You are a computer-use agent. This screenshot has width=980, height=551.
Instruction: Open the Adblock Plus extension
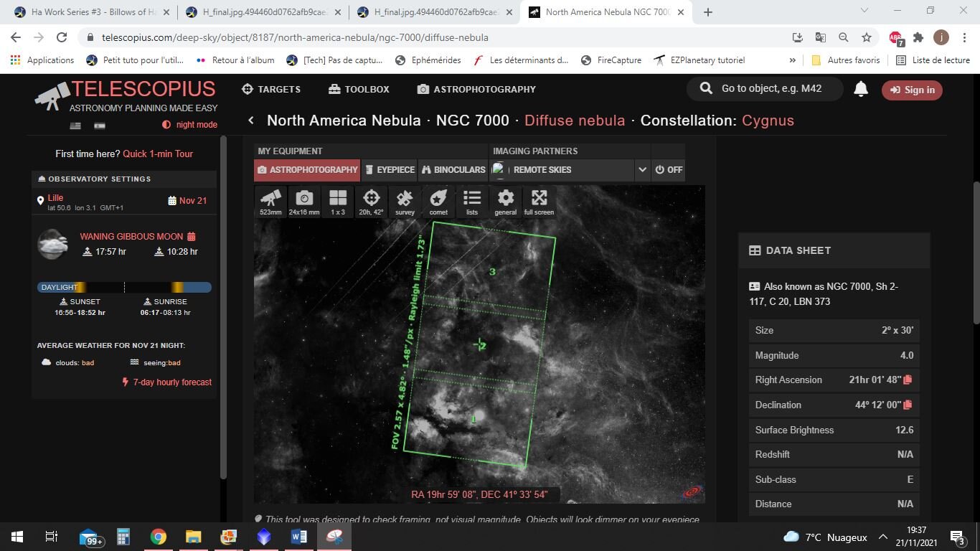click(x=895, y=37)
